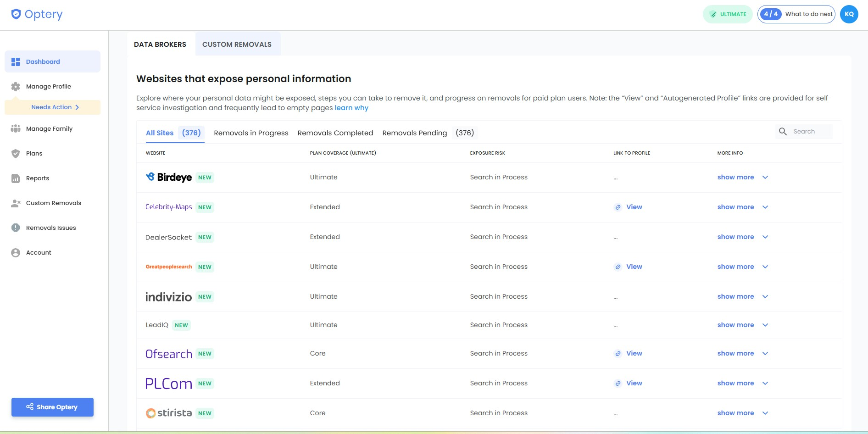Switch to Custom Removals tab
Screen dimensions: 868x434
pos(237,45)
